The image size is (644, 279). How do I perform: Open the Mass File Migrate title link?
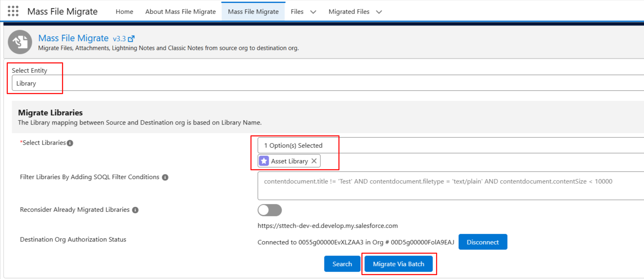73,38
